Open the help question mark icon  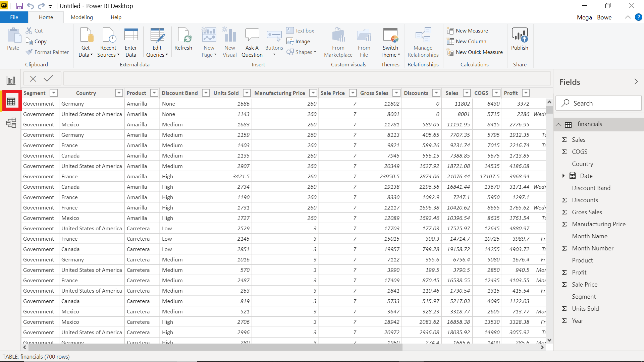[639, 17]
